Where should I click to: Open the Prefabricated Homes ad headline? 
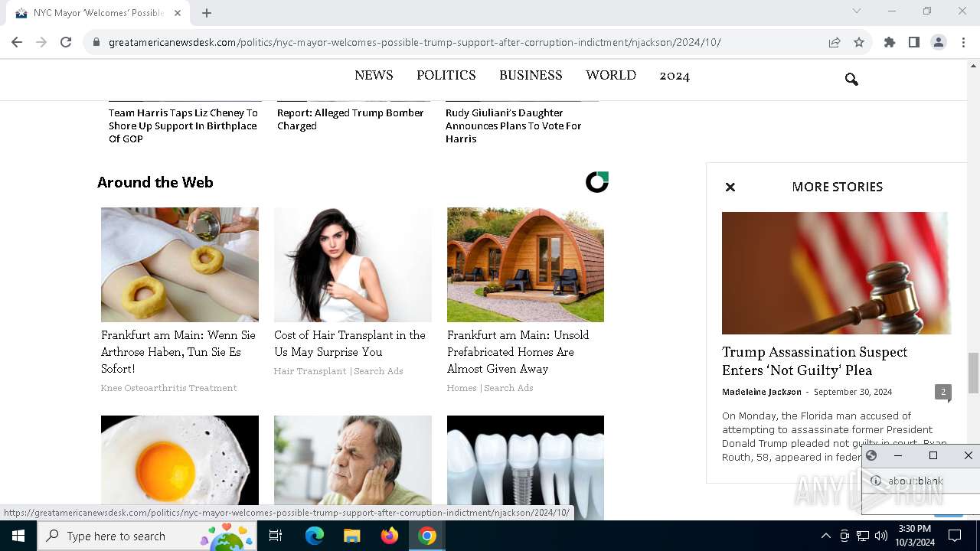tap(518, 352)
